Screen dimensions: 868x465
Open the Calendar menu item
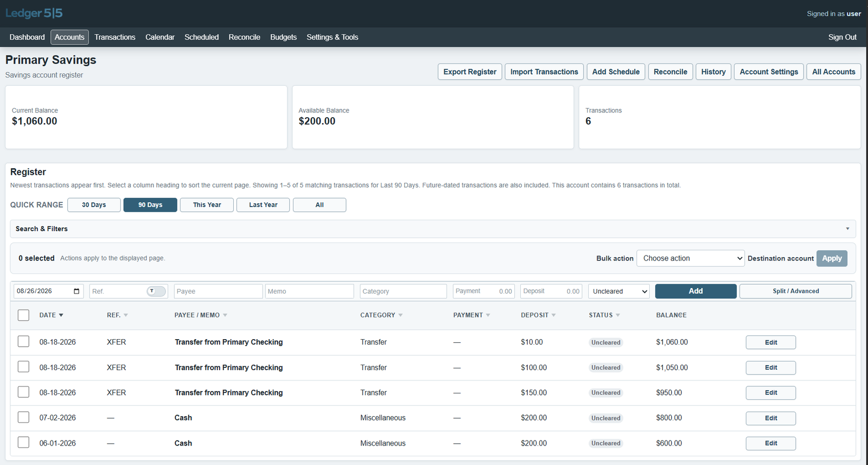(160, 37)
